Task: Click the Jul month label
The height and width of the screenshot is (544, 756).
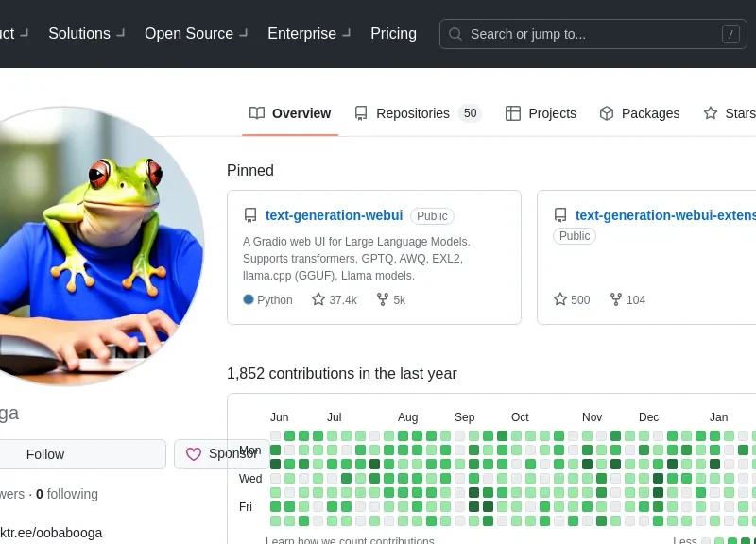Action: pyautogui.click(x=335, y=416)
